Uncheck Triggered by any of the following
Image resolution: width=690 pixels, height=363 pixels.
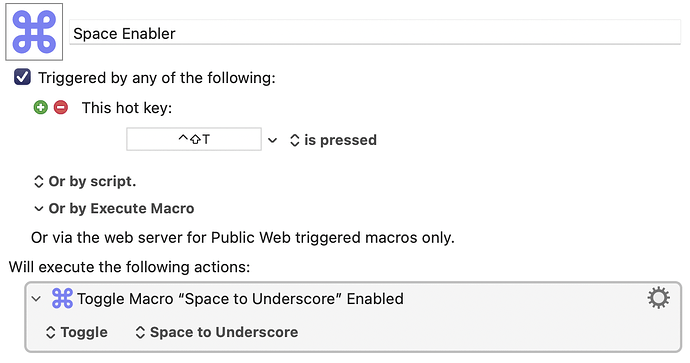[22, 77]
